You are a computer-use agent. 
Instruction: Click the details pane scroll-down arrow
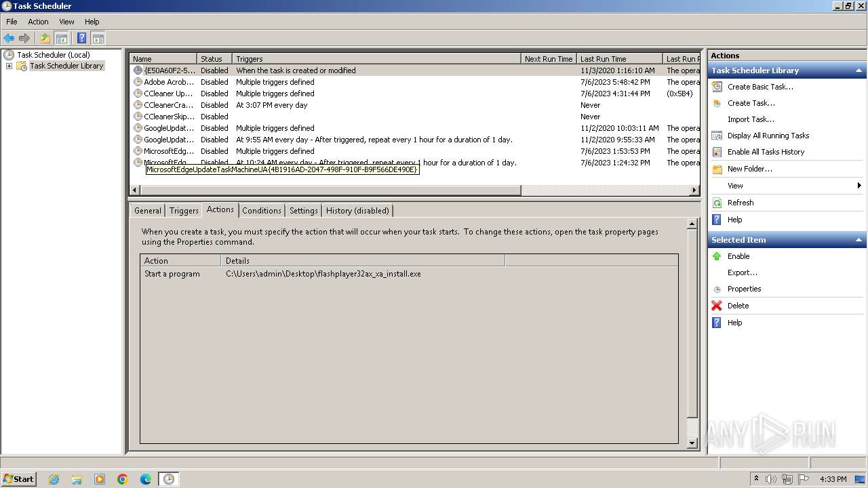pos(692,443)
